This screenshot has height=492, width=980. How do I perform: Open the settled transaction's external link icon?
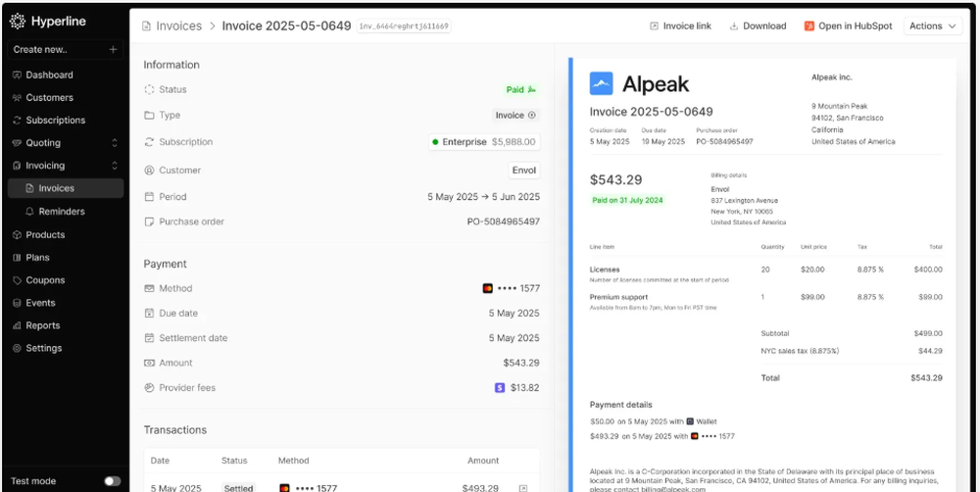point(523,488)
